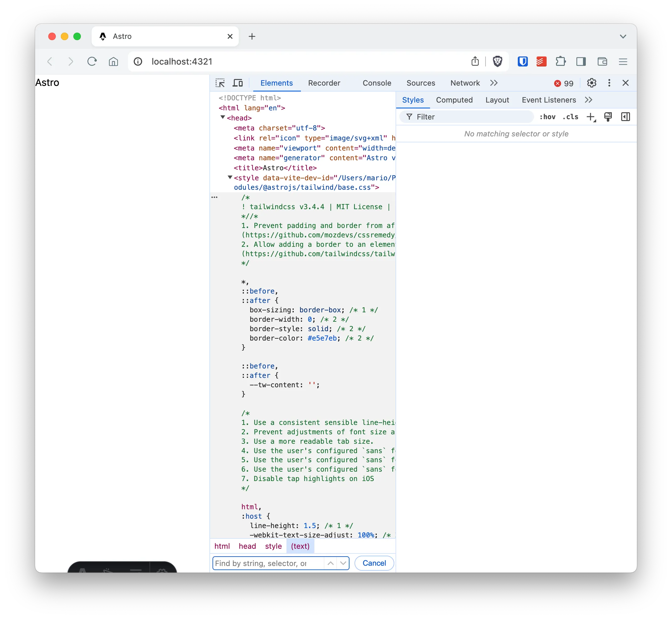Toggle the device toolbar emulation
Viewport: 672px width, 619px height.
[238, 83]
